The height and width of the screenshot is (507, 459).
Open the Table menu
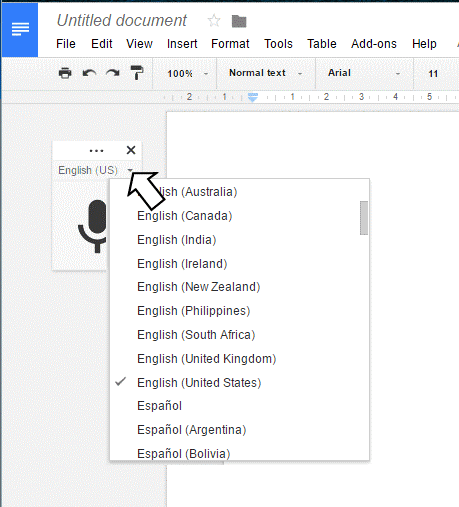pos(322,44)
